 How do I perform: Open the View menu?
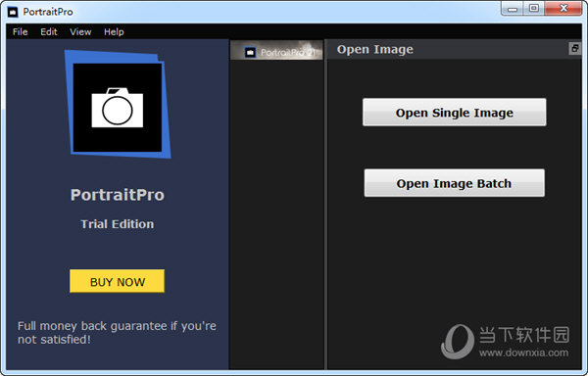coord(80,32)
